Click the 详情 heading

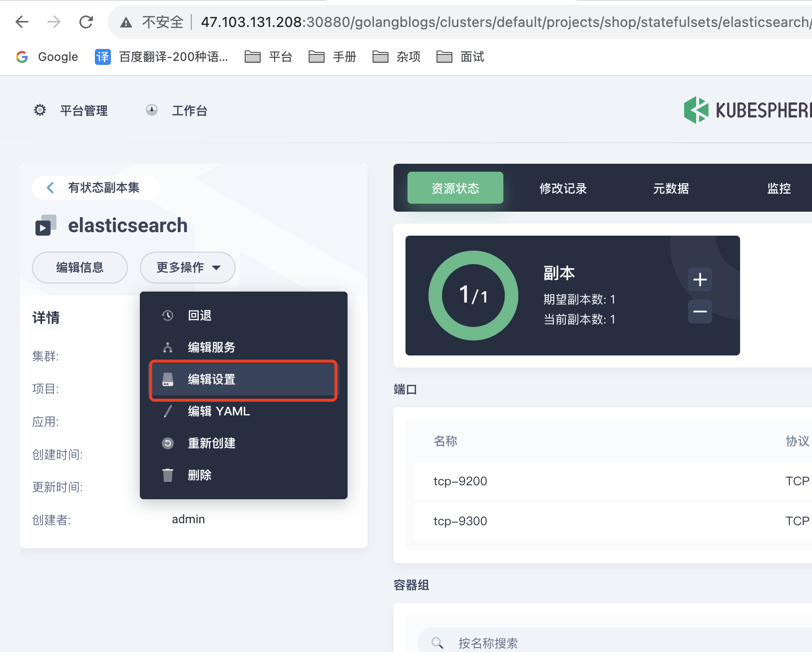pyautogui.click(x=46, y=318)
